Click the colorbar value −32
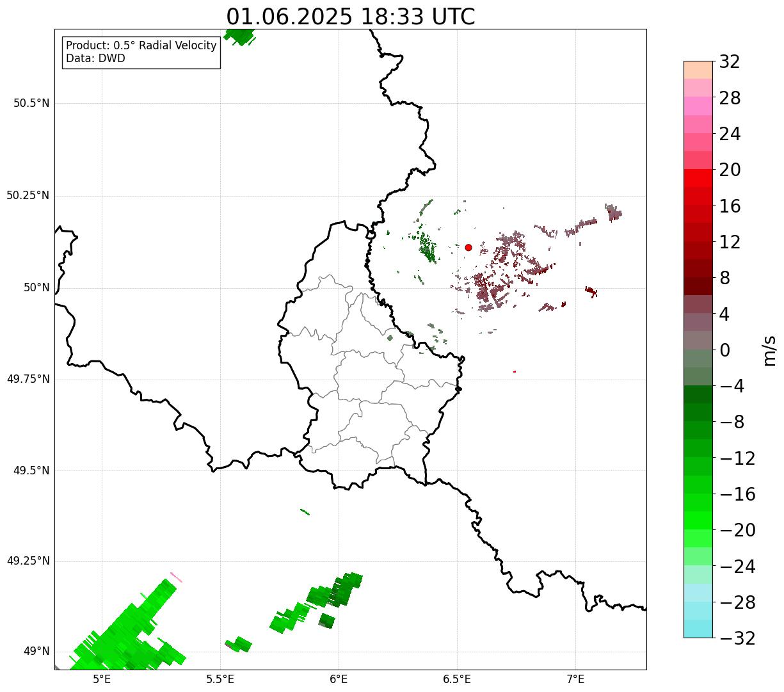 pos(737,638)
